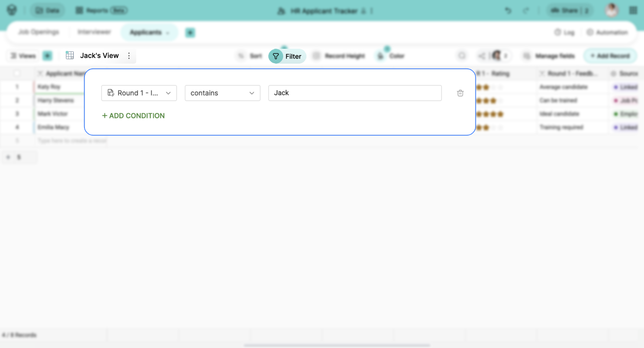Toggle the select-all checkbox in header row

pyautogui.click(x=17, y=73)
